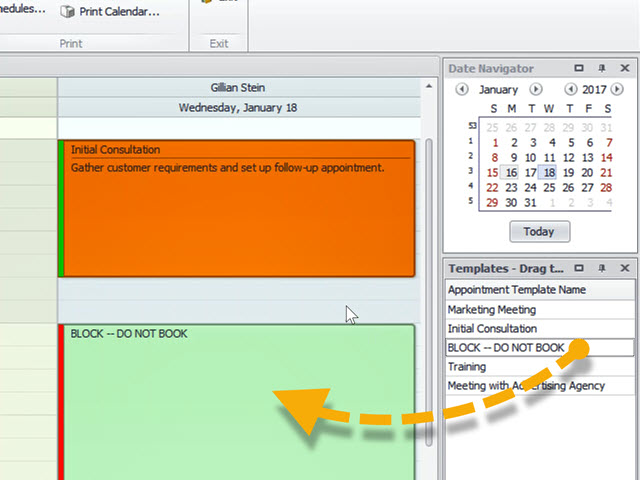This screenshot has height=480, width=640.
Task: Select the BLOCK -- DO NOT BOOK template
Action: 540,348
